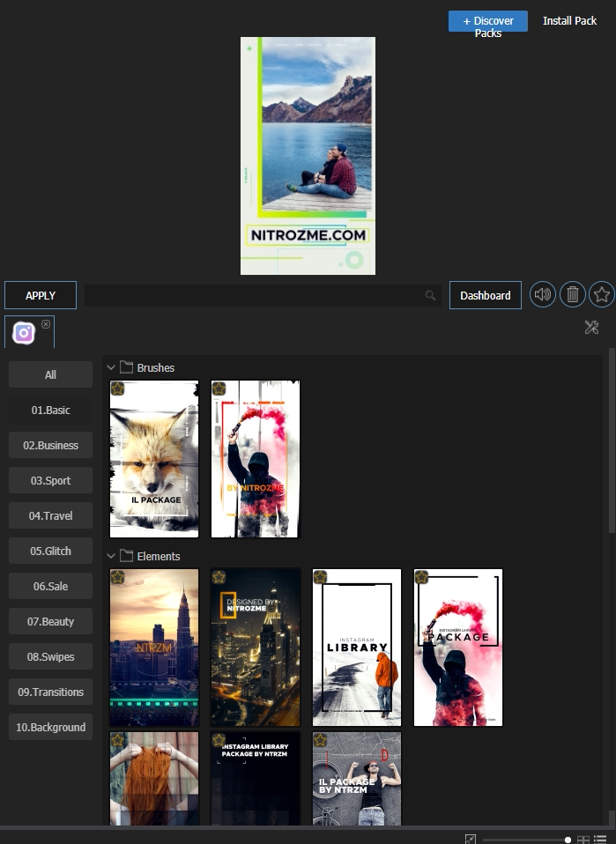This screenshot has width=616, height=844.
Task: Click the APPLY button
Action: pos(41,295)
